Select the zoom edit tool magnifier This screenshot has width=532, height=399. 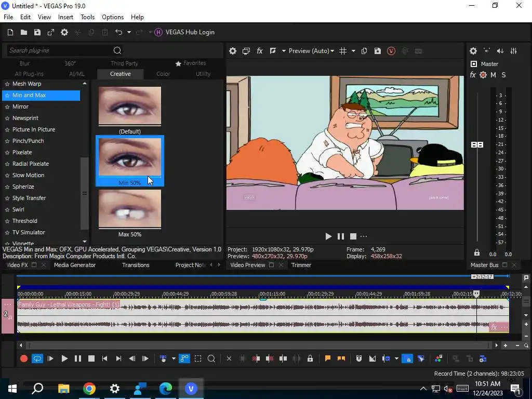point(211,358)
